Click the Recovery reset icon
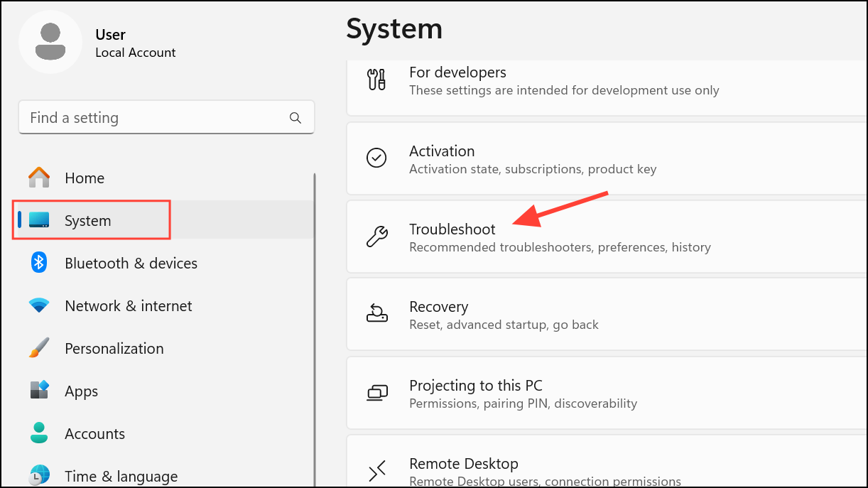 point(377,314)
